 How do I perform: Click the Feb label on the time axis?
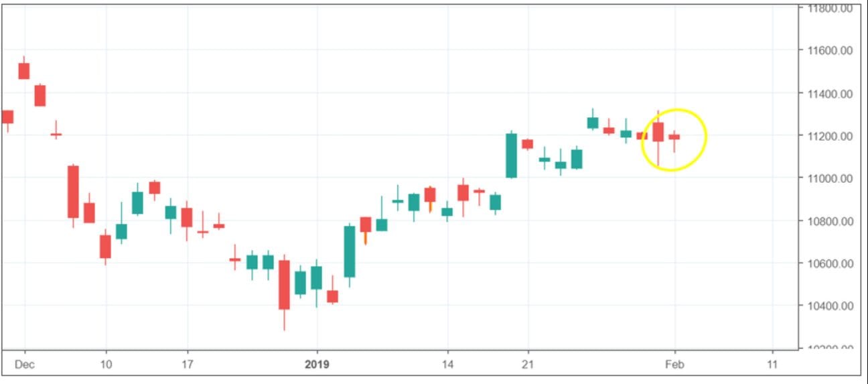(674, 364)
